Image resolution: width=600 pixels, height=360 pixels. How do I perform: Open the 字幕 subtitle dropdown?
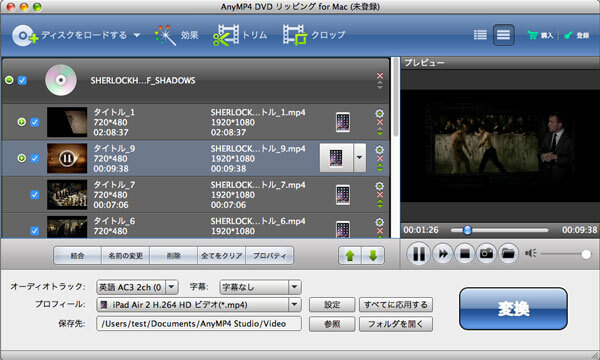(x=295, y=287)
